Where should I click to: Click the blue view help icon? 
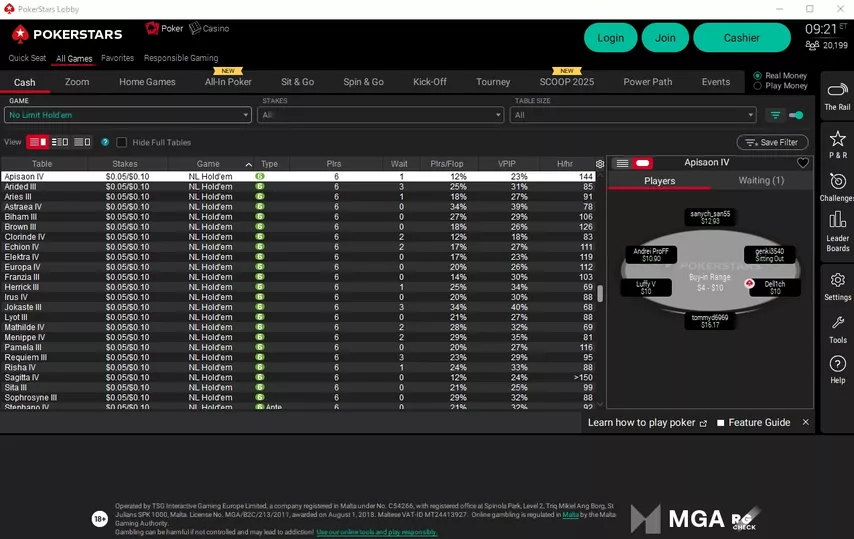[105, 142]
